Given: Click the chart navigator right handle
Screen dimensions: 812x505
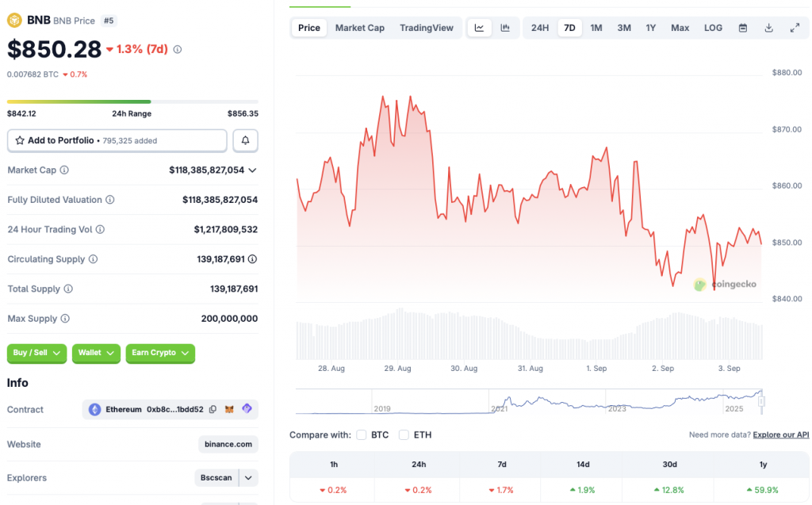Looking at the screenshot, I should [x=761, y=401].
